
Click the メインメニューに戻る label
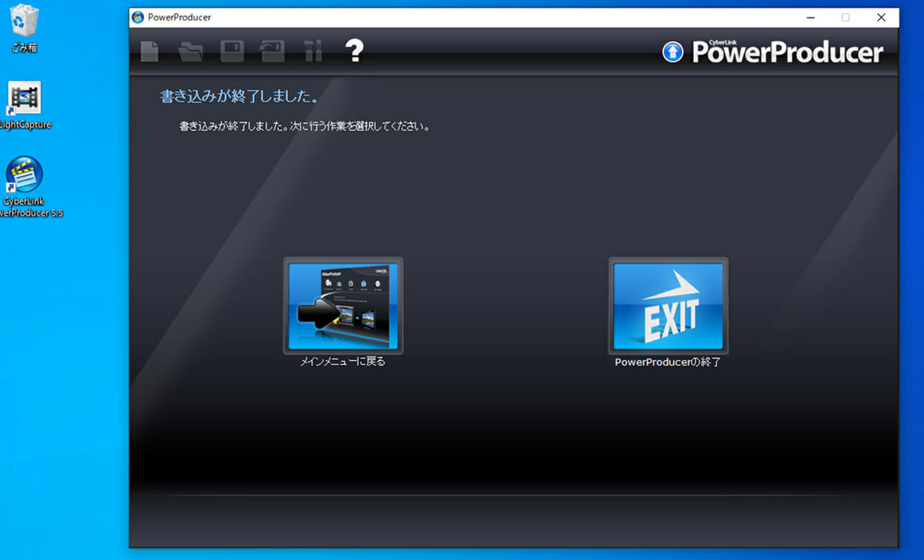tap(343, 362)
